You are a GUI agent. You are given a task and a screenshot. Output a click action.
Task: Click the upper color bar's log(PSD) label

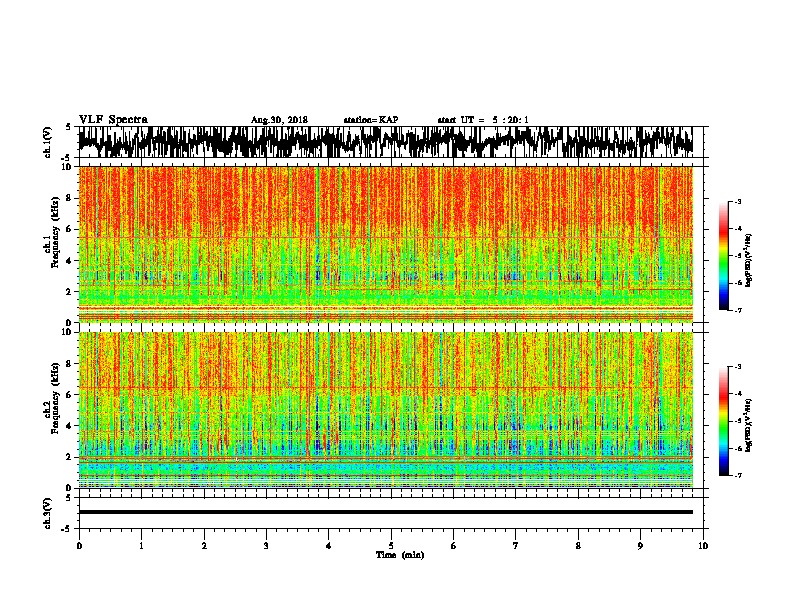click(x=749, y=261)
